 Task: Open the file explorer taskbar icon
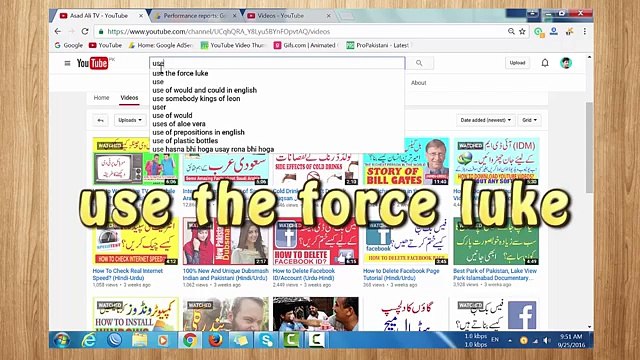coord(139,340)
